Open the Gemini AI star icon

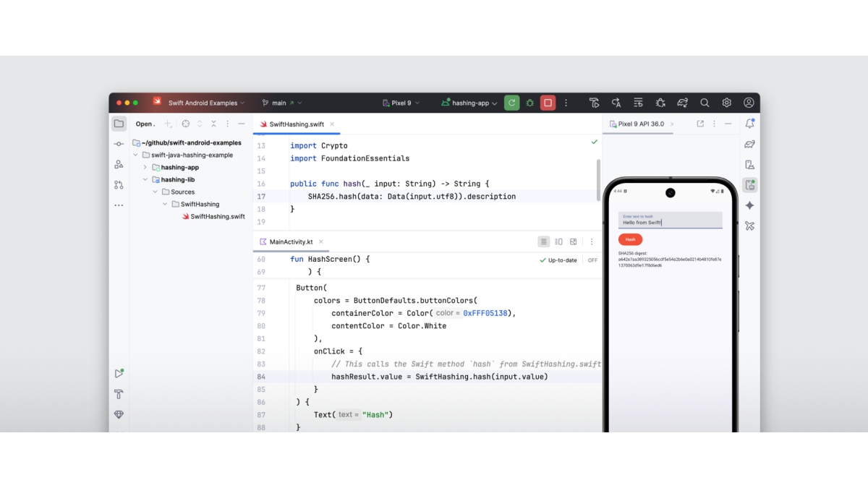750,205
